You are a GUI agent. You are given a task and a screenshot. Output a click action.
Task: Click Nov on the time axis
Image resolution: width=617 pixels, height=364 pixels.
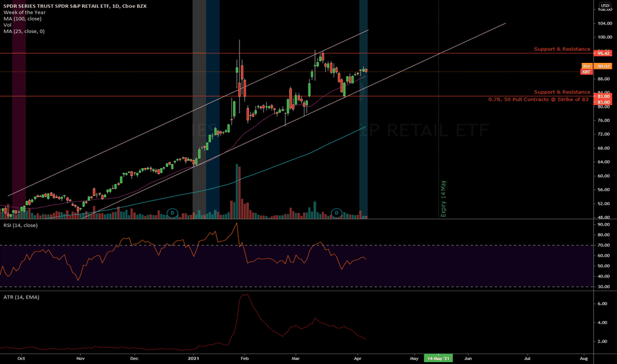80,359
